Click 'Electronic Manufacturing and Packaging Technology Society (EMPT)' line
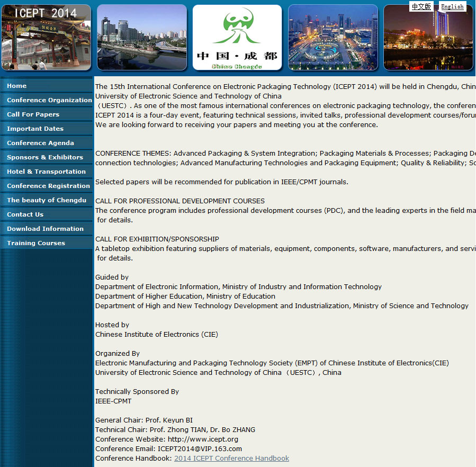The image size is (476, 467). [x=272, y=363]
